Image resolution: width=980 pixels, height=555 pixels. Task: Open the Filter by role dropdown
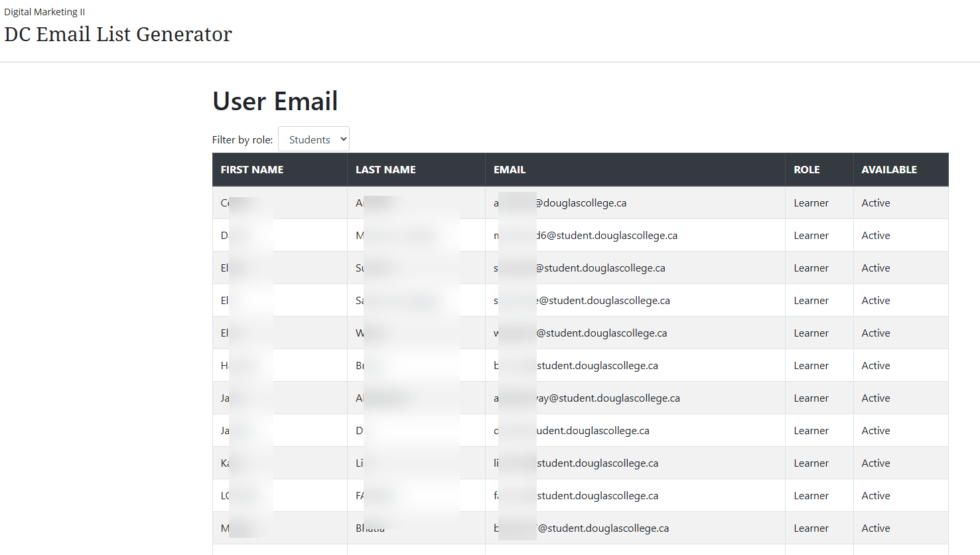click(x=314, y=139)
